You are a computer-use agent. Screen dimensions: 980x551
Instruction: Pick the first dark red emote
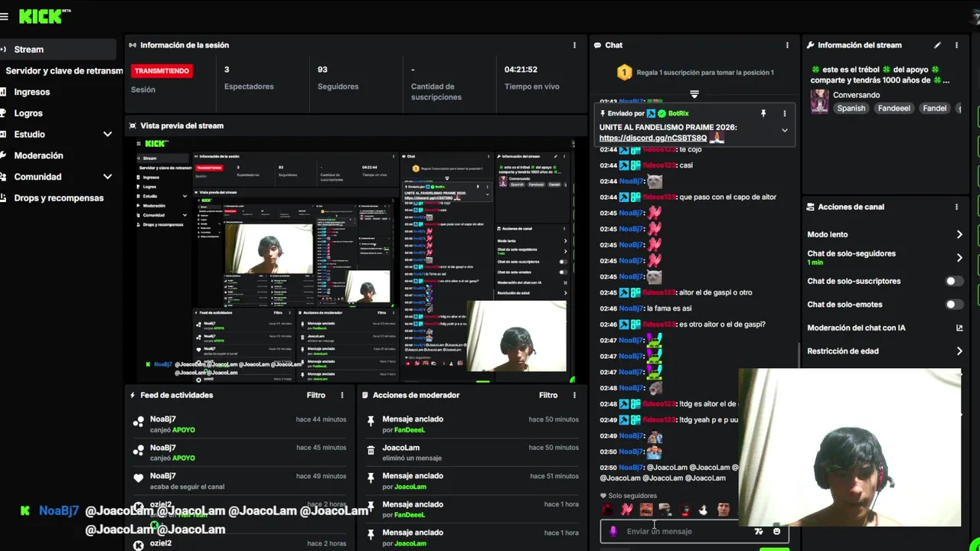607,510
